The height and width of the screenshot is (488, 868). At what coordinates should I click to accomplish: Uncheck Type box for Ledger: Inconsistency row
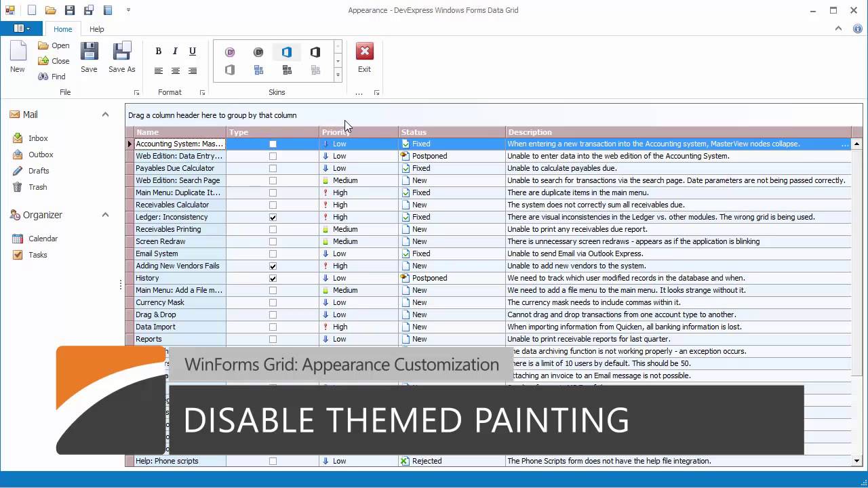tap(273, 217)
